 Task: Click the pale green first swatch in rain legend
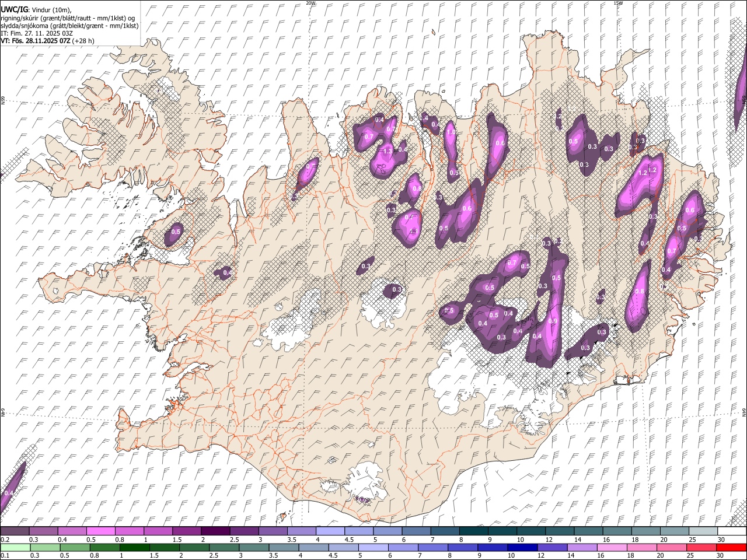coord(15,547)
